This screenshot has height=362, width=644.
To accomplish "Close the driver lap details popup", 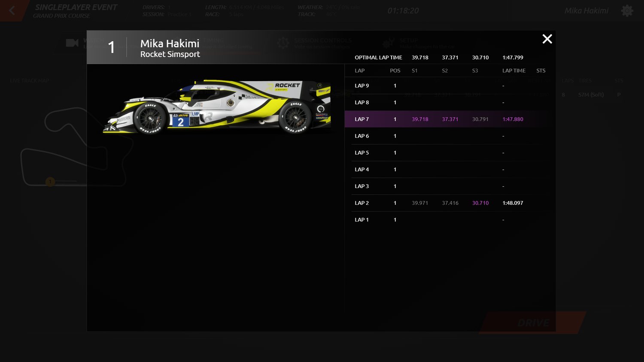I will pos(547,39).
